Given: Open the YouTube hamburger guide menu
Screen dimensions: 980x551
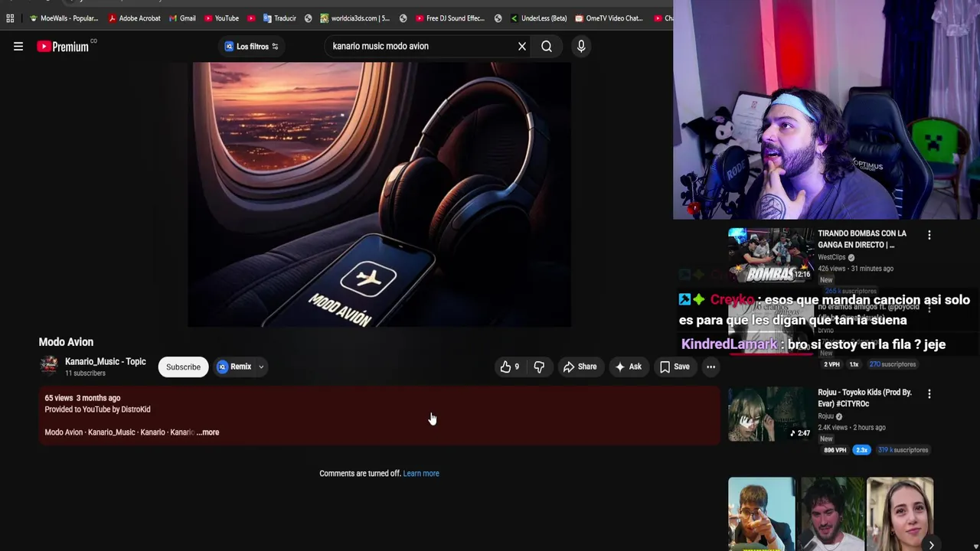Looking at the screenshot, I should click(x=18, y=47).
